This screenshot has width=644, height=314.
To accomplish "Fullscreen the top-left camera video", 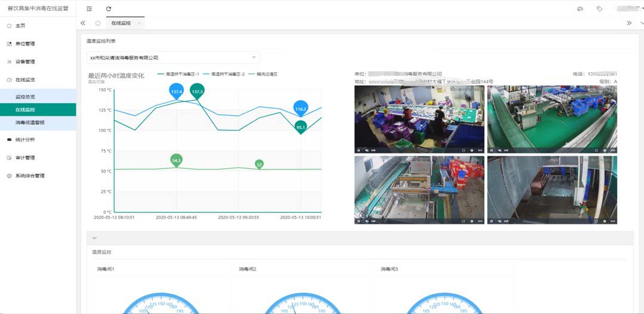I will pos(463,150).
